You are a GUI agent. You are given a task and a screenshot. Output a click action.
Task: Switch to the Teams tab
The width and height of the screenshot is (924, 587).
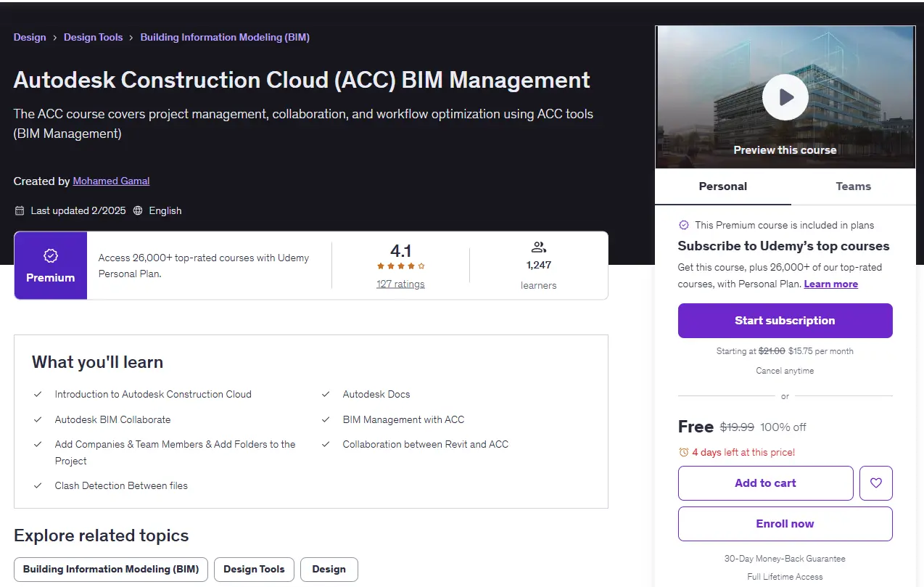tap(853, 186)
